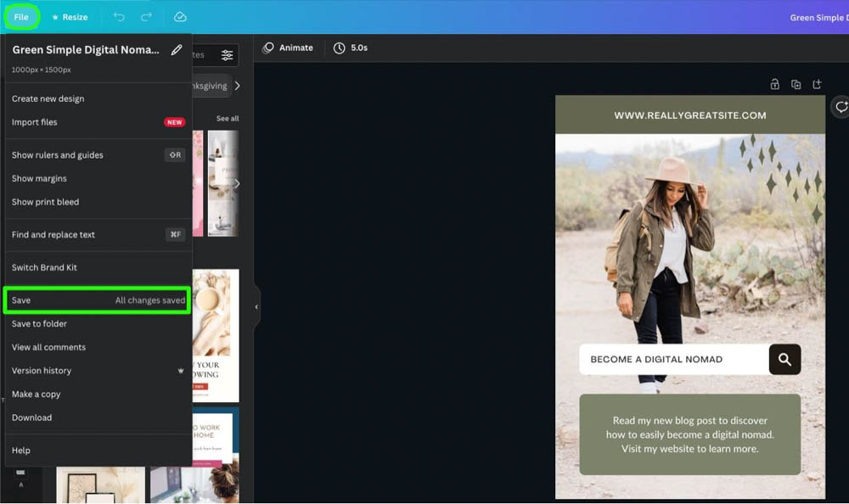Viewport: 849px width, 504px height.
Task: Duplicate the page
Action: coord(796,84)
